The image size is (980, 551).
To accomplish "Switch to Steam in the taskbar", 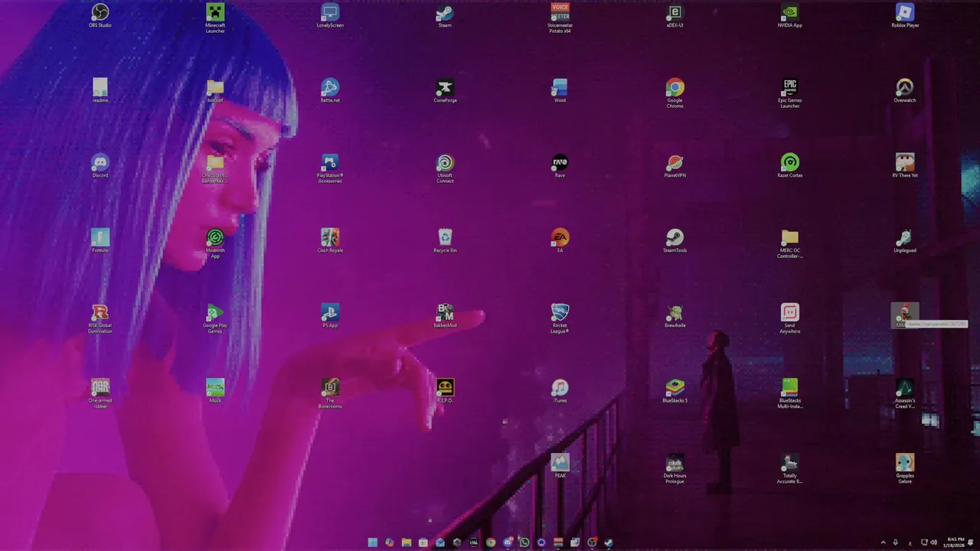I will click(609, 543).
